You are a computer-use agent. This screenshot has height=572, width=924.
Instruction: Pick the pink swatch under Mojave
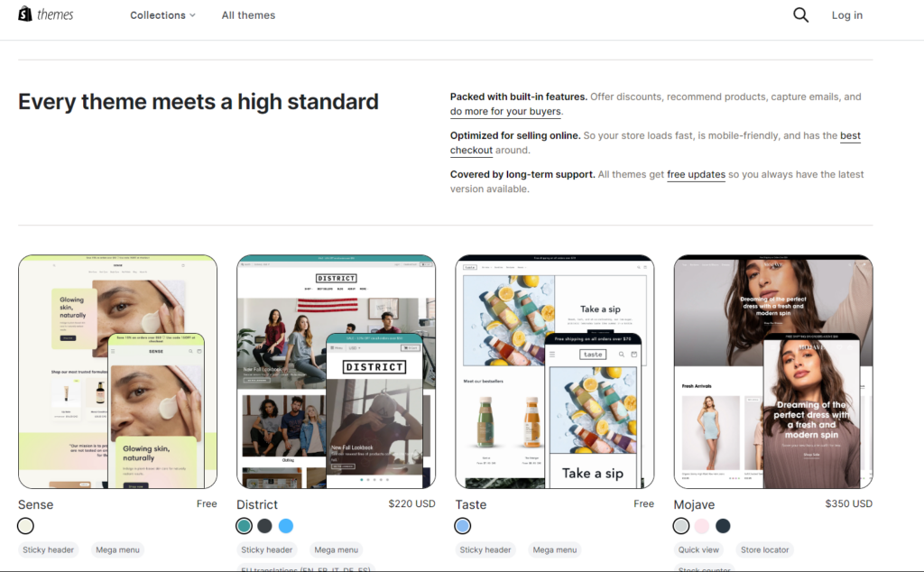tap(702, 525)
